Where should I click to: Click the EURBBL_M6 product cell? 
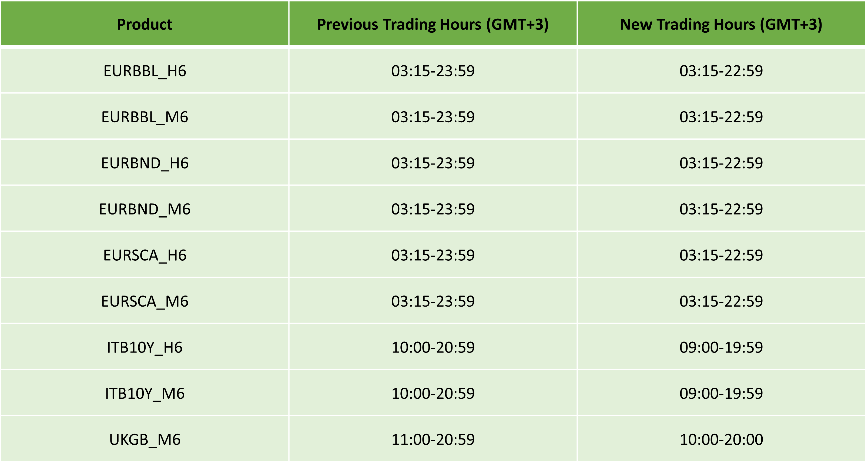click(145, 117)
